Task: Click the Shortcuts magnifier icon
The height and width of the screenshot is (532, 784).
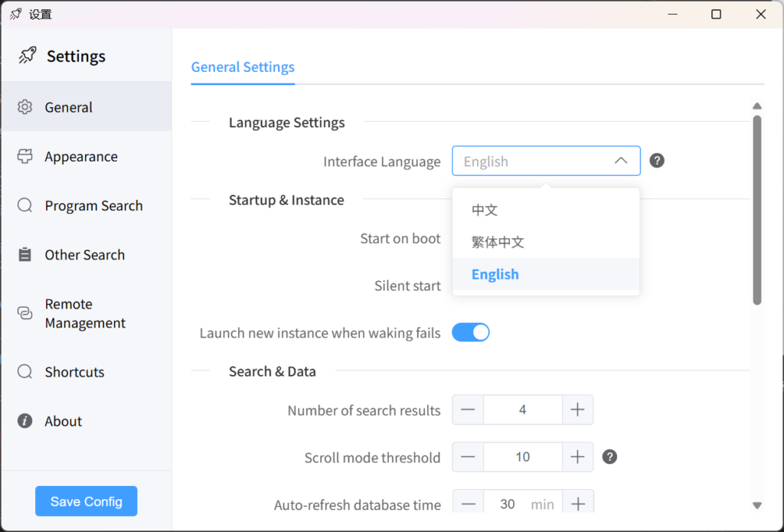Action: pos(25,372)
